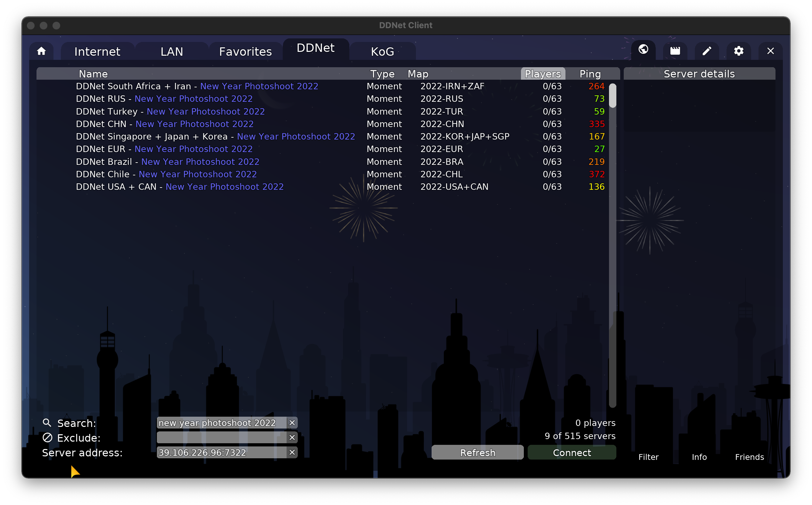Clear the Search field with X
The image size is (812, 505).
tap(292, 423)
